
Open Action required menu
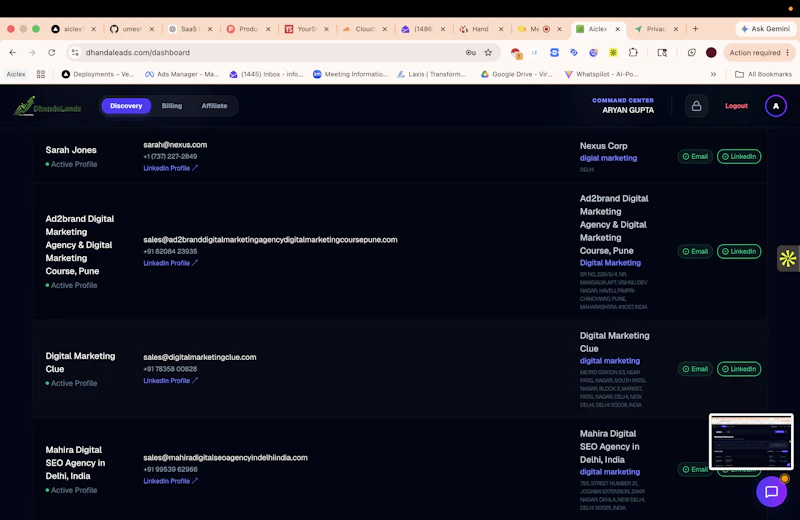(759, 53)
